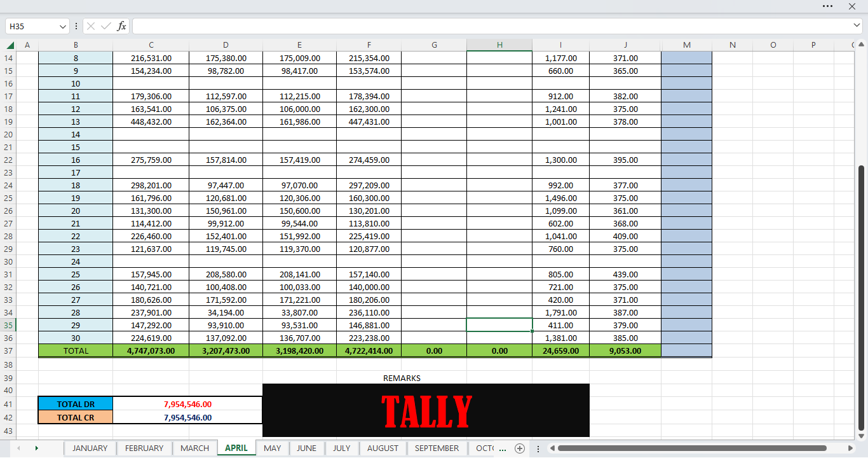Viewport: 868px width, 458px height.
Task: Select cell with 4,747,073.00 total
Action: 151,350
